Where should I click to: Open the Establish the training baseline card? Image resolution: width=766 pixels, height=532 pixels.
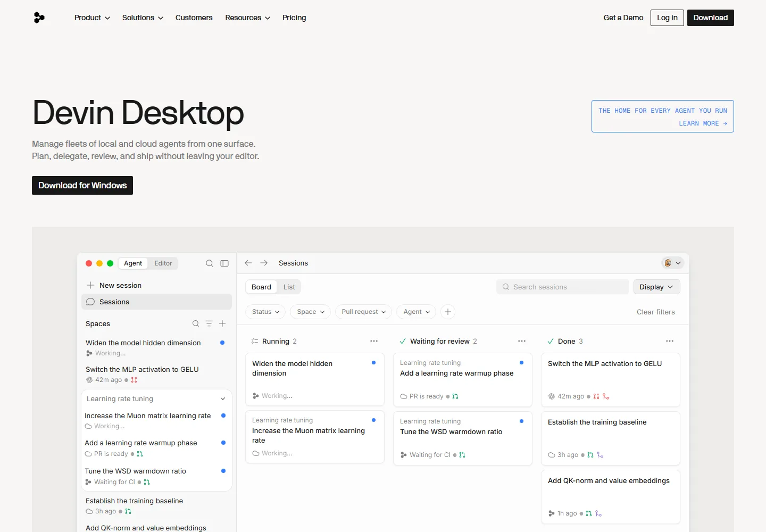click(x=611, y=438)
